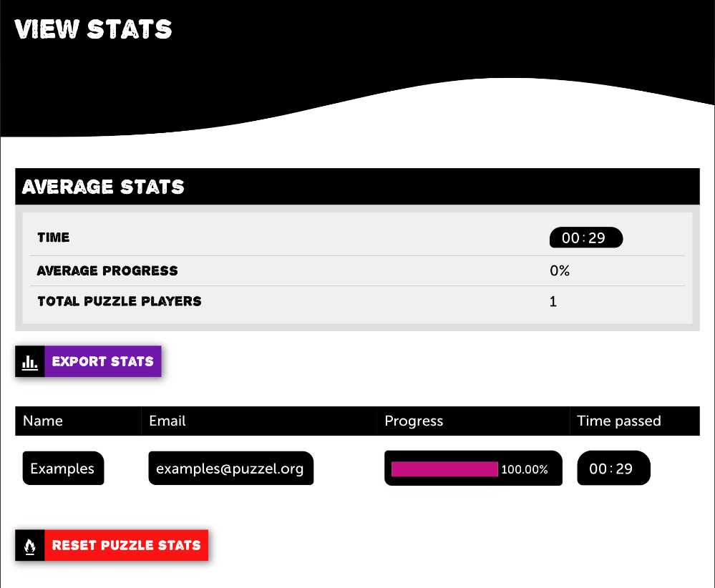Click the View Stats page title
Image resolution: width=715 pixels, height=588 pixels.
tap(93, 29)
